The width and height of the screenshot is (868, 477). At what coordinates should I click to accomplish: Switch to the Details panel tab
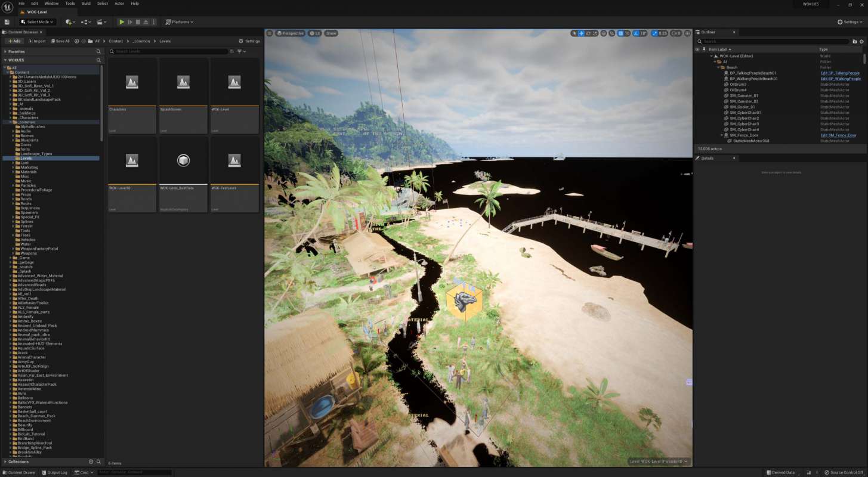pos(715,158)
